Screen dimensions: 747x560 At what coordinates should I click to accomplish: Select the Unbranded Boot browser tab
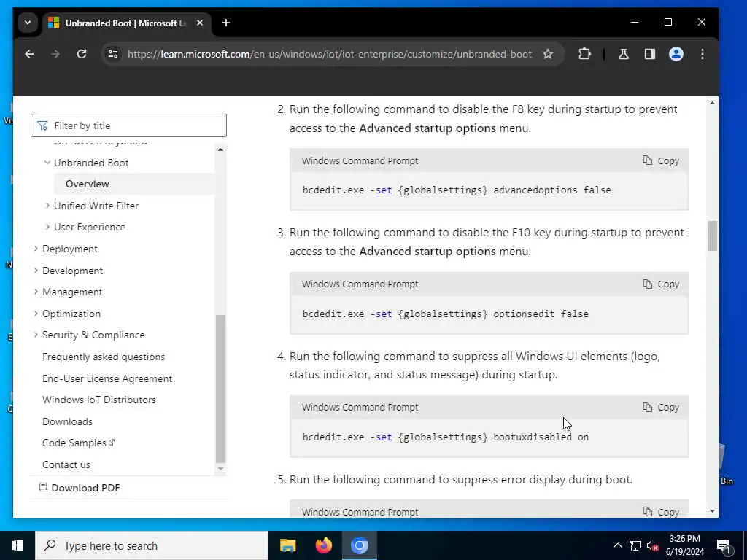click(x=126, y=23)
